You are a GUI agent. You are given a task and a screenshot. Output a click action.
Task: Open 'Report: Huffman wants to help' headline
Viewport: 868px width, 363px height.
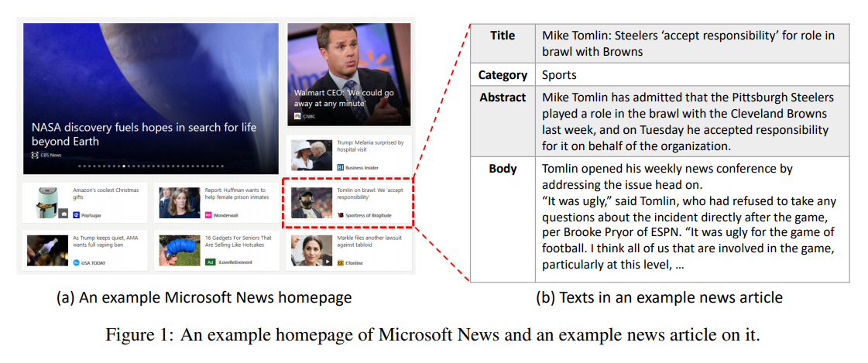coord(237,193)
